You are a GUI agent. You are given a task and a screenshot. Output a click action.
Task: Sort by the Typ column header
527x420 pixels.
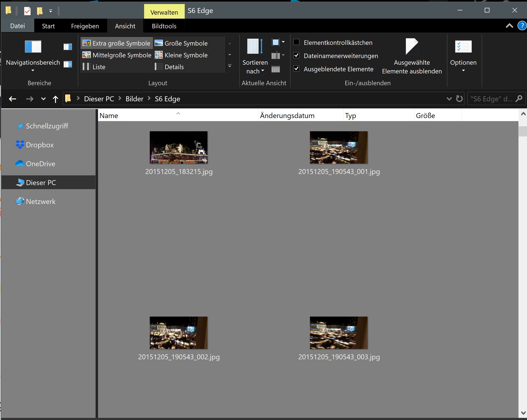coord(379,116)
